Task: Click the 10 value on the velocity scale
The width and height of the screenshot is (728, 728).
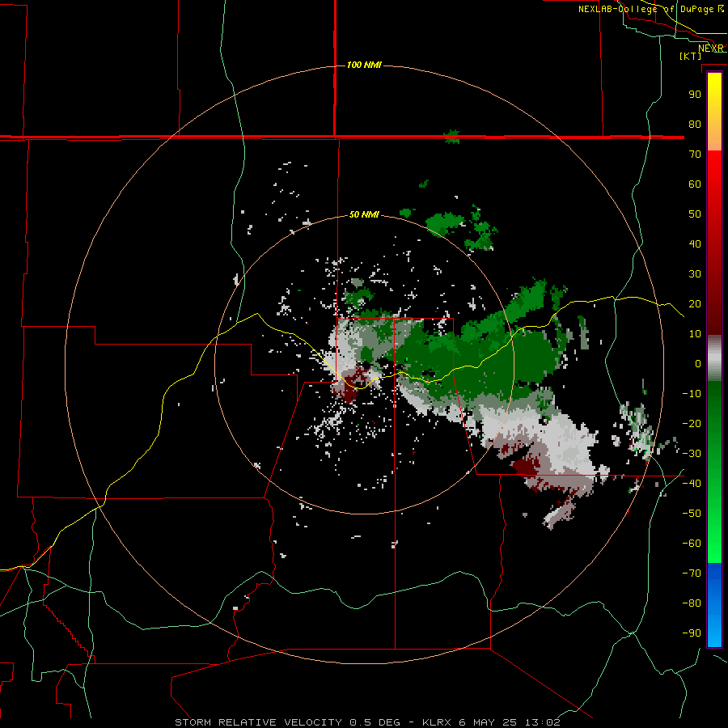Action: [695, 334]
